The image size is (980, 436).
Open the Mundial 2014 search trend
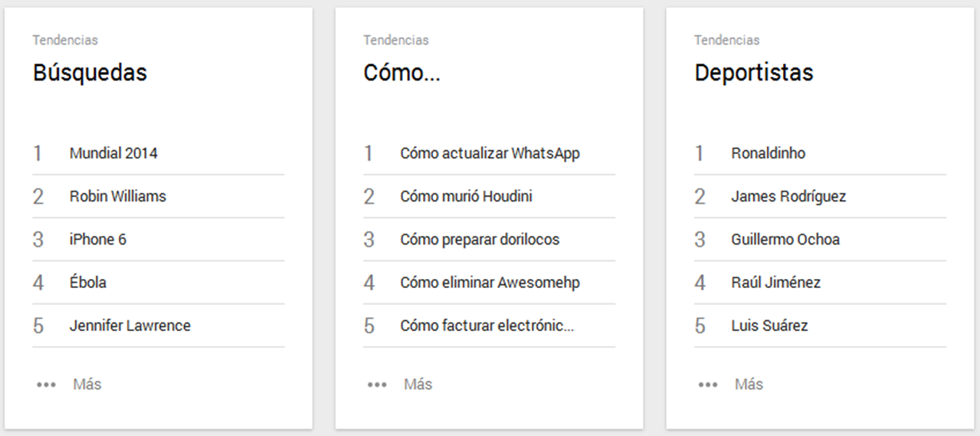[x=113, y=153]
